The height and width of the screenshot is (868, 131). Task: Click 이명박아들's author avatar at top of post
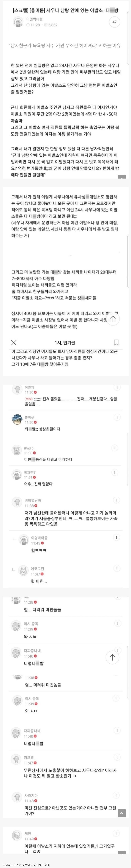pyautogui.click(x=18, y=22)
